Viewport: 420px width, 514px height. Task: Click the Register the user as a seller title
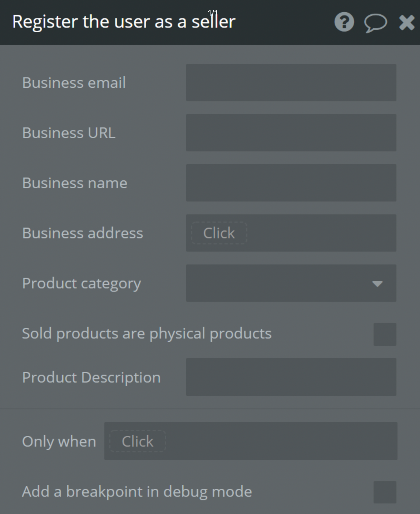click(x=124, y=22)
